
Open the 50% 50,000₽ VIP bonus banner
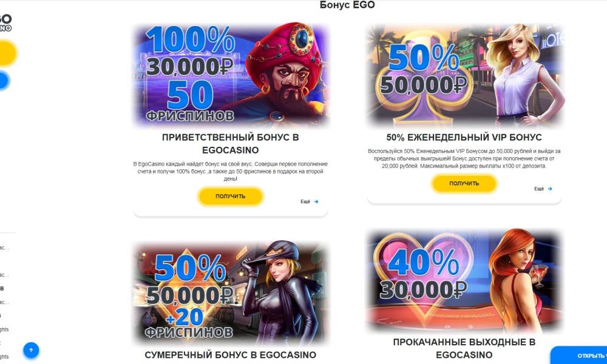point(464,75)
